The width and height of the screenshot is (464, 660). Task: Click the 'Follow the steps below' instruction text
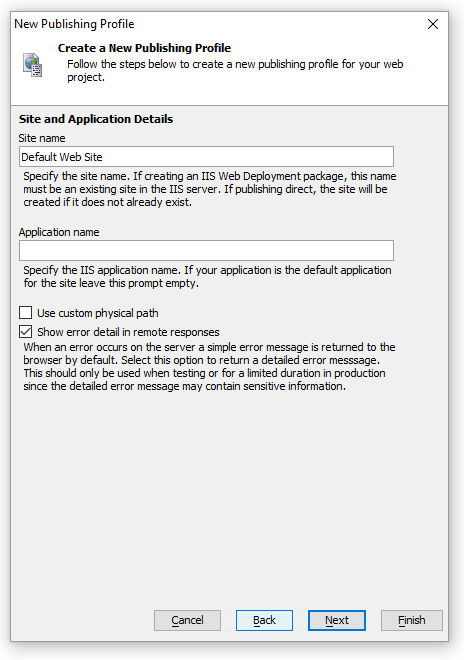pos(235,71)
